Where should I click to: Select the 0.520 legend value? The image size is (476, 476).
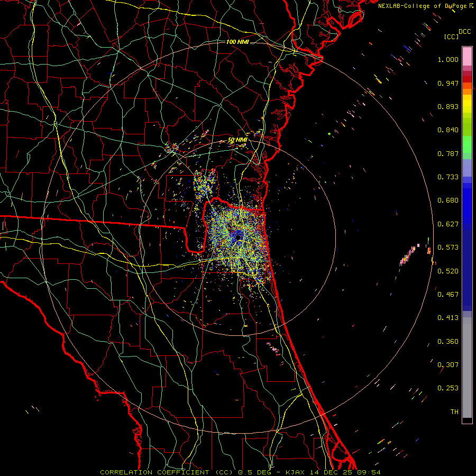tap(448, 271)
